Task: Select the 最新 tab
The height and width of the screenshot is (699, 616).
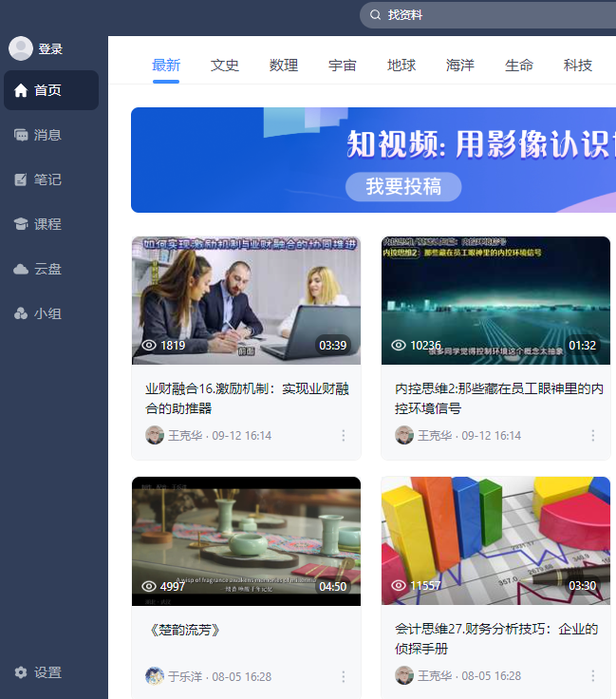Action: point(166,66)
